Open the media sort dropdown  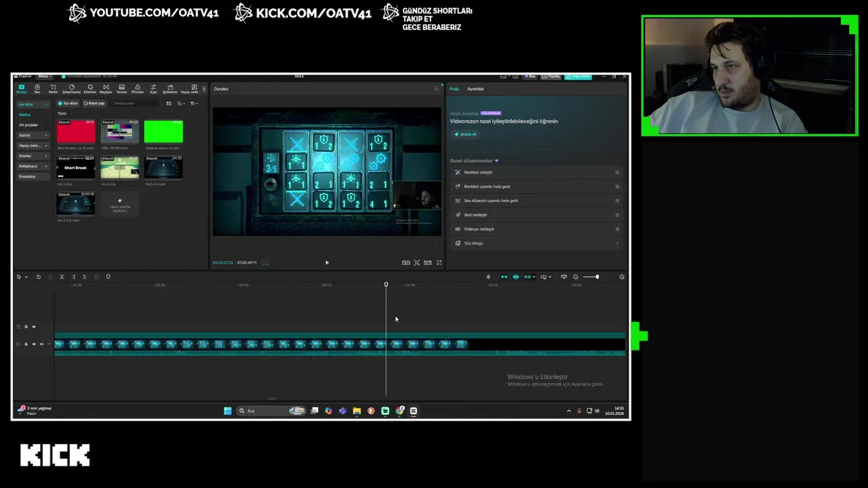coord(181,103)
